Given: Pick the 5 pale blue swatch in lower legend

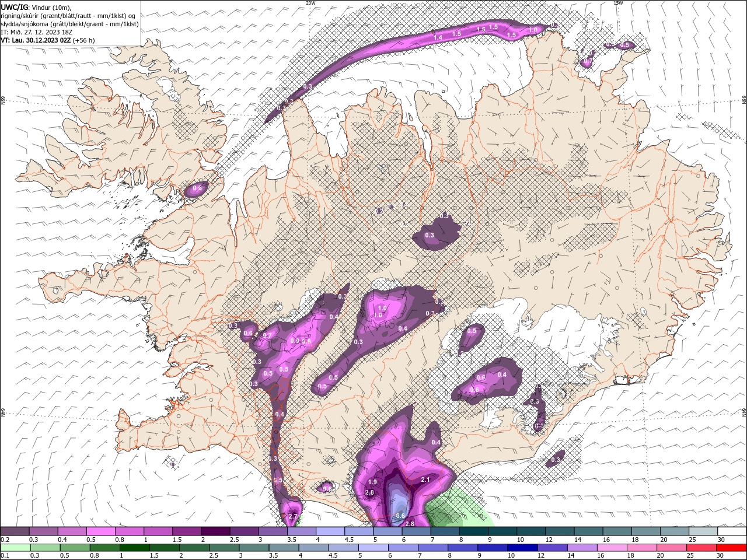Looking at the screenshot, I should pyautogui.click(x=373, y=548).
